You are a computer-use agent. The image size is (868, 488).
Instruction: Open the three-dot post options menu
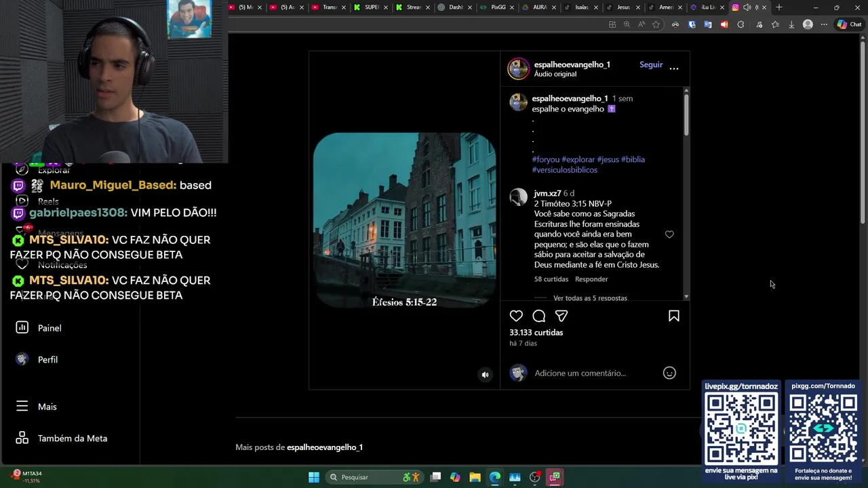pos(674,68)
